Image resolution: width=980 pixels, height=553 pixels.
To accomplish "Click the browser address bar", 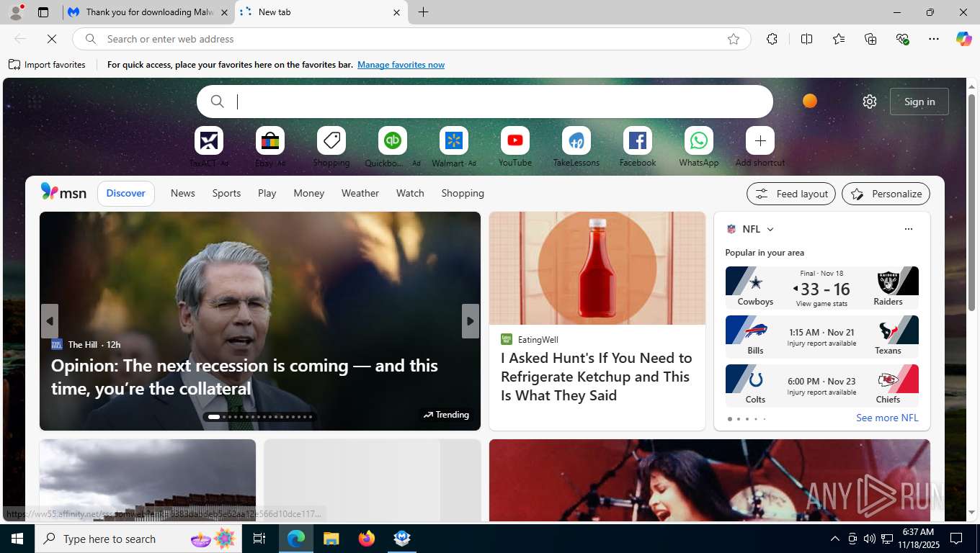I will coord(411,39).
